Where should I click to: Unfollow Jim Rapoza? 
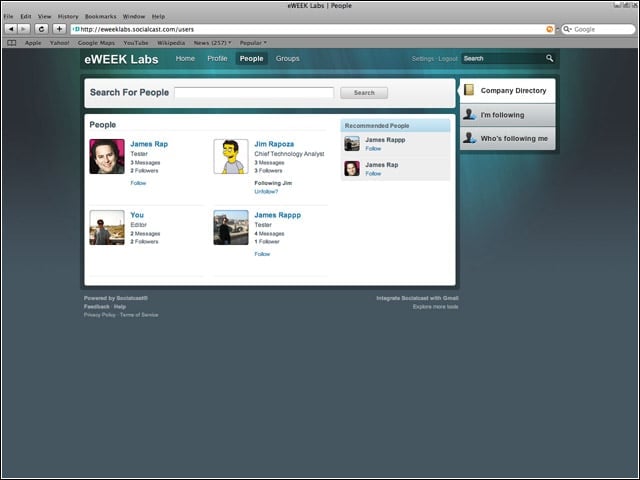tap(266, 191)
